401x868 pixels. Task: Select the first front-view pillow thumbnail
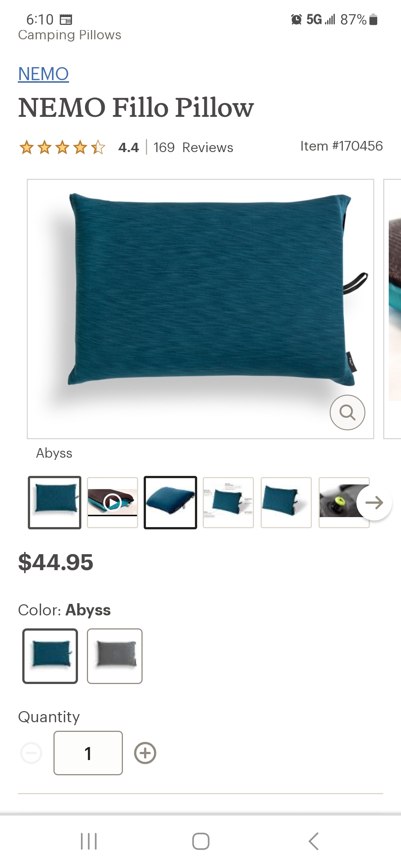click(x=55, y=503)
